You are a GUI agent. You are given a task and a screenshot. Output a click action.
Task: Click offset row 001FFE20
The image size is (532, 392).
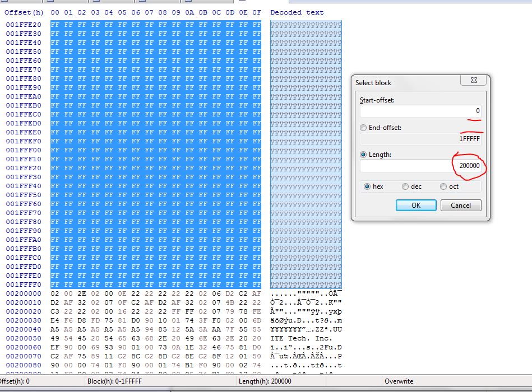(x=24, y=25)
